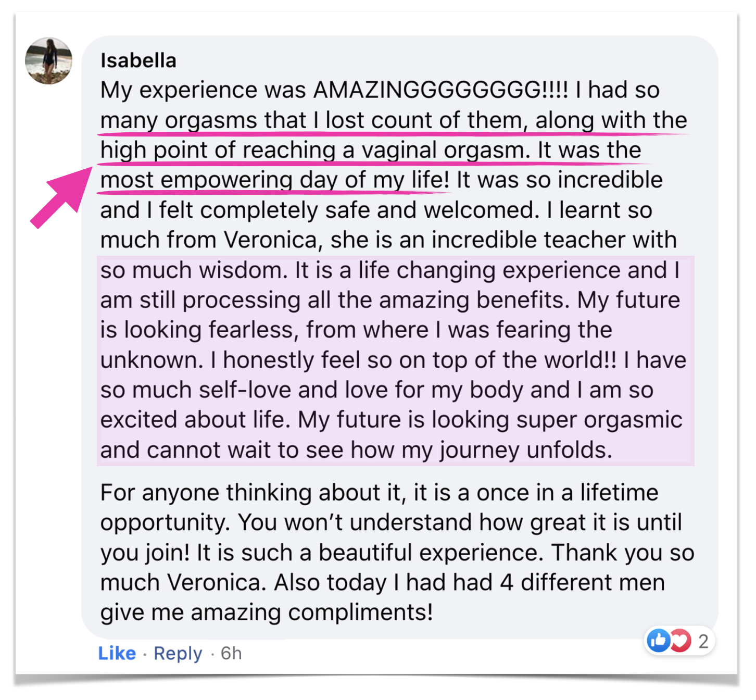This screenshot has height=700, width=756.
Task: Open Isabella's profile picture
Action: point(48,61)
